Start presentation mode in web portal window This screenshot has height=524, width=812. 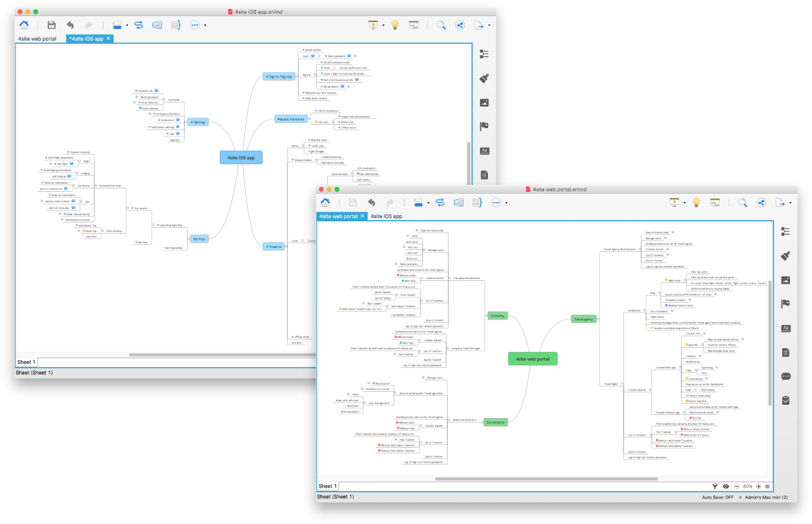(x=674, y=202)
